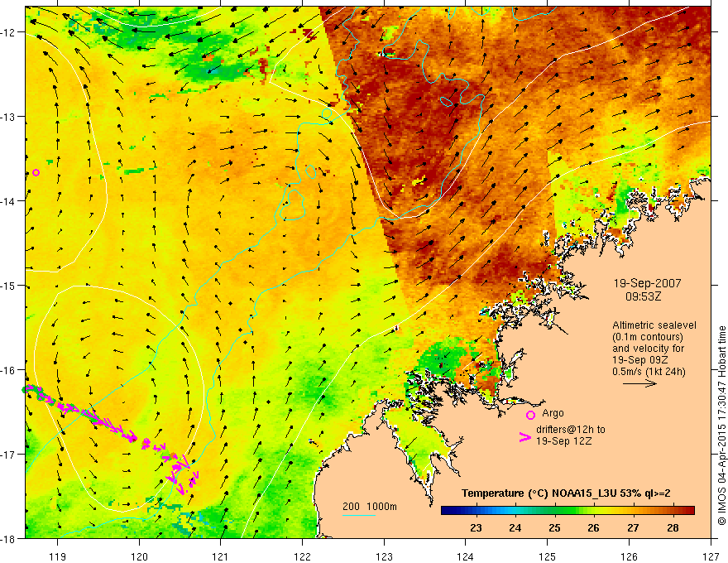Click the magenta drifter arrow legend symbol
Viewport: 728px width, 563px height.
coord(525,437)
